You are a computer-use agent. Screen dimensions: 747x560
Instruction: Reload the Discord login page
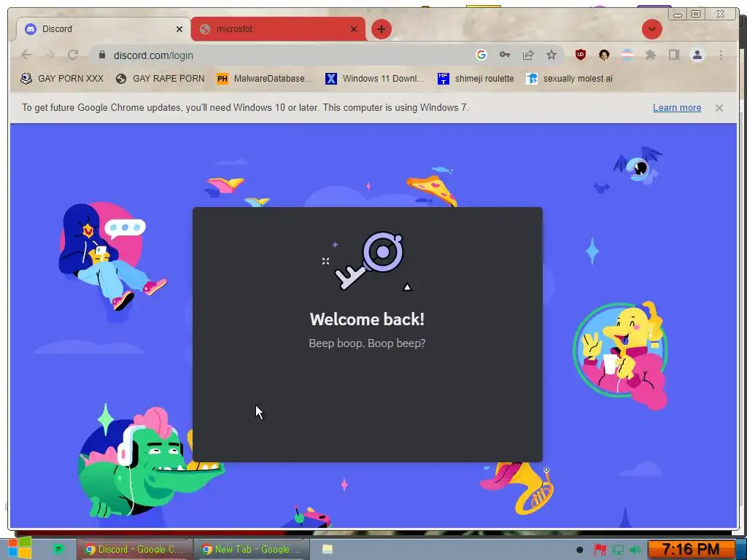coord(73,55)
